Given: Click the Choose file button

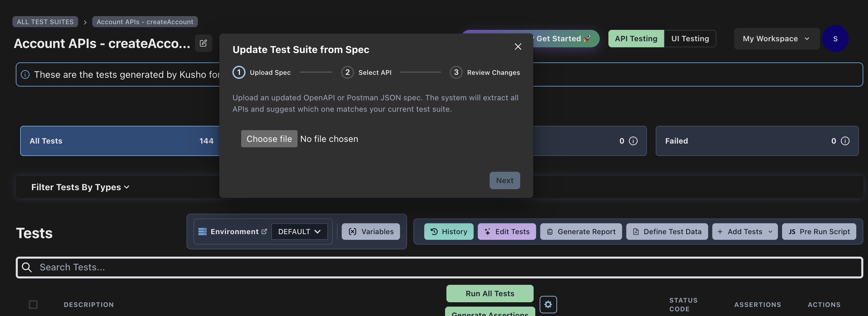Looking at the screenshot, I should 269,139.
